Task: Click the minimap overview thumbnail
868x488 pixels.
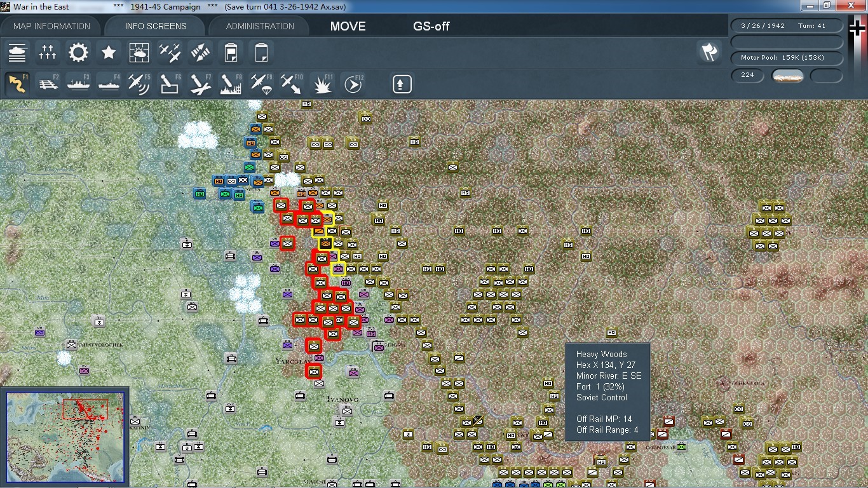Action: tap(65, 437)
